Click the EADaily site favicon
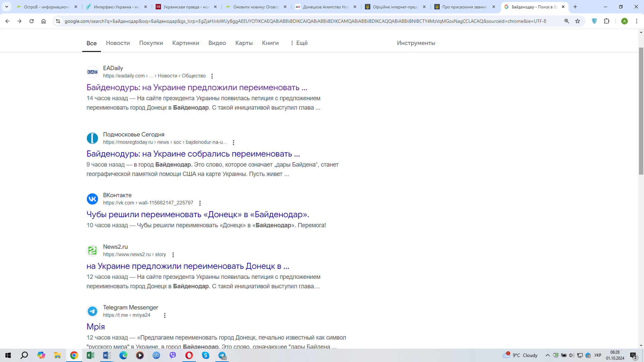644x362 pixels. click(x=92, y=72)
